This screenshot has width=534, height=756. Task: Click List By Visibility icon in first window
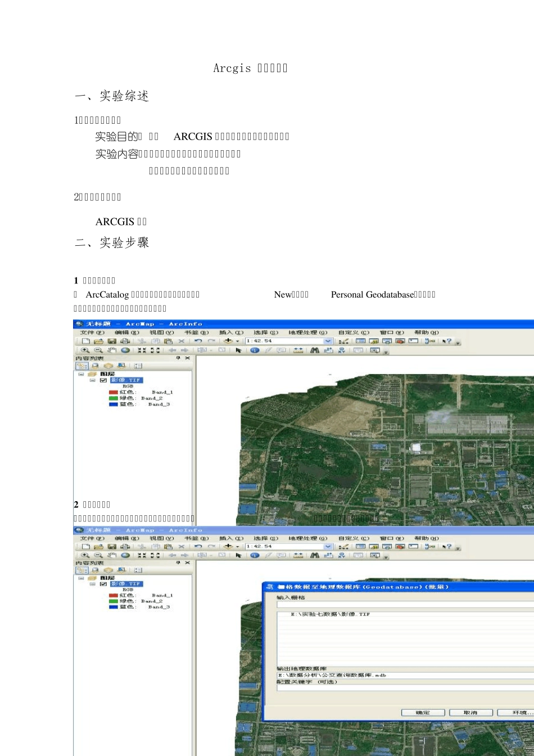(x=108, y=366)
